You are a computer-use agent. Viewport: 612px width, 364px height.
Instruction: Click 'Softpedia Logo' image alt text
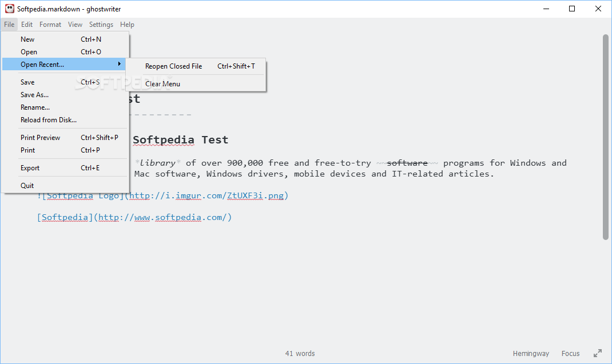tap(83, 195)
